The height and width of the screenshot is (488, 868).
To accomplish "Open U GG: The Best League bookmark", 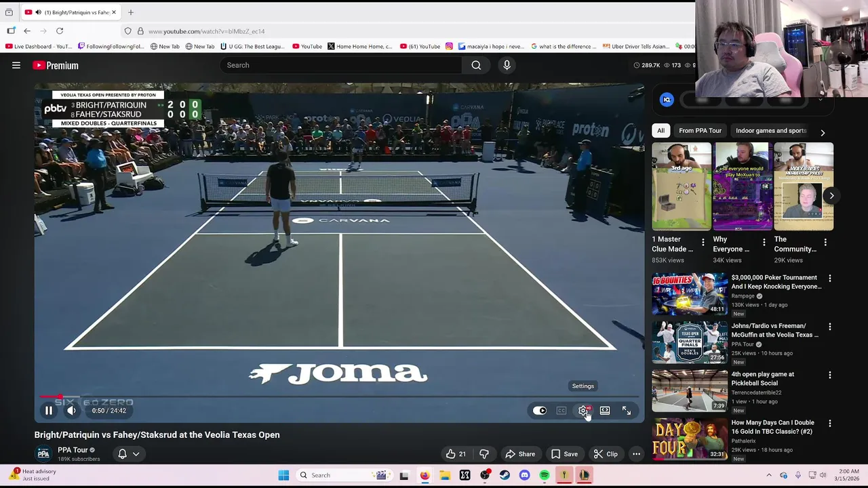I will coord(252,47).
